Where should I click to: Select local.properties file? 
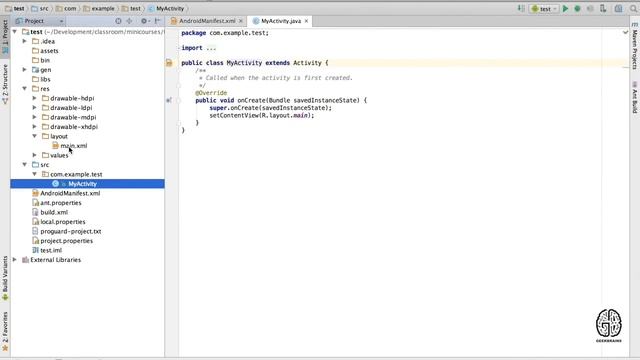62,222
